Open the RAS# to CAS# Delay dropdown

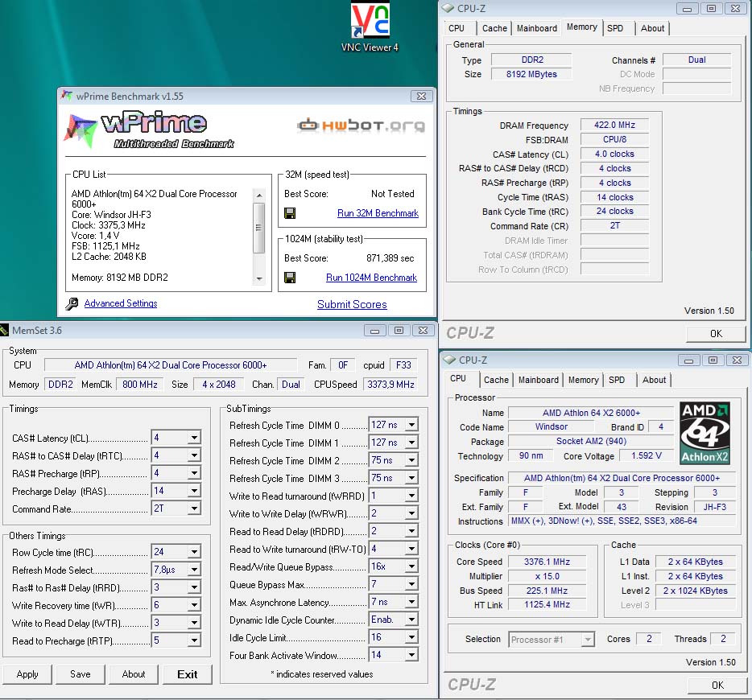[x=194, y=455]
